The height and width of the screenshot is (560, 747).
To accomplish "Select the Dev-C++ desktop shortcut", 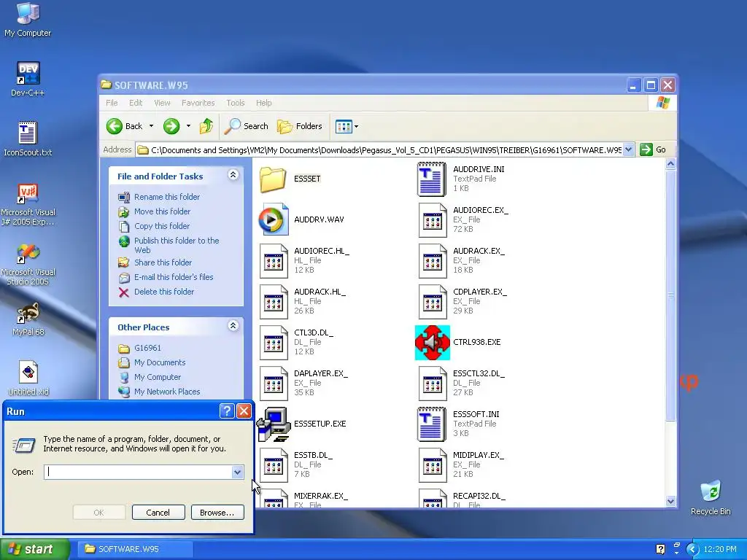I will click(x=28, y=79).
